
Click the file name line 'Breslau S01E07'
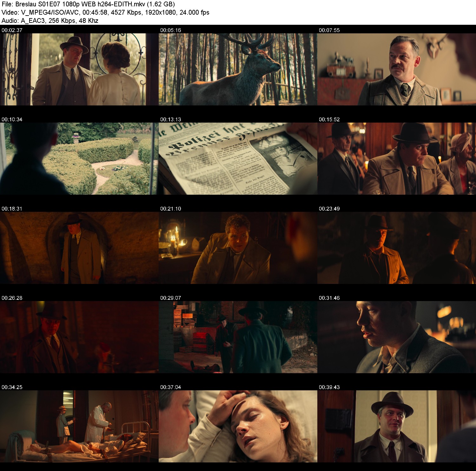(88, 4)
